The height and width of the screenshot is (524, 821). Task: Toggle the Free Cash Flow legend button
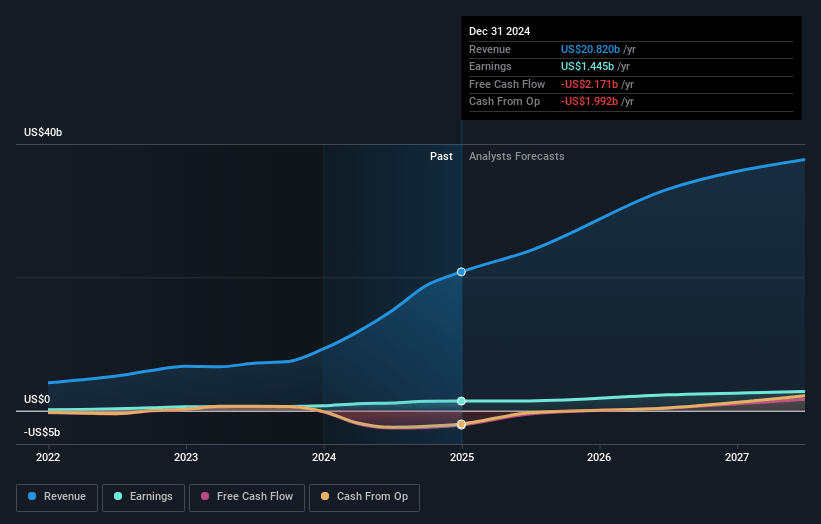coord(247,497)
